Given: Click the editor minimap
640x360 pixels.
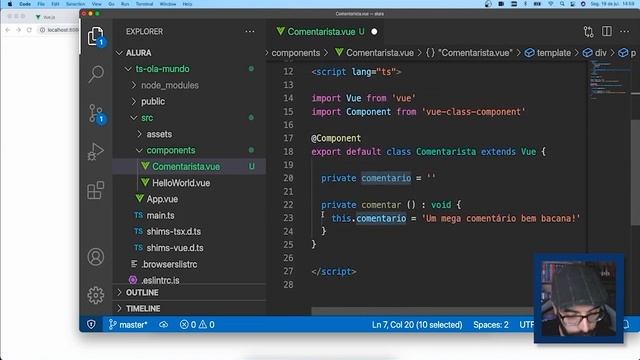Looking at the screenshot, I should click(x=609, y=80).
